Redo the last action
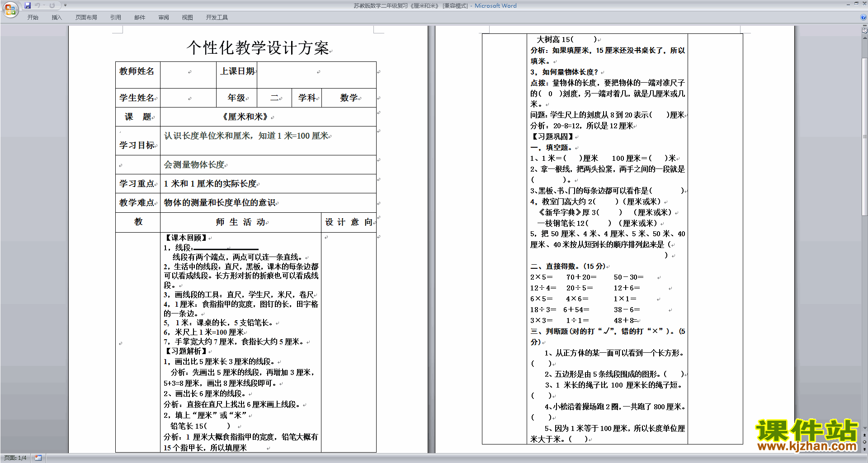868x463 pixels. (52, 5)
